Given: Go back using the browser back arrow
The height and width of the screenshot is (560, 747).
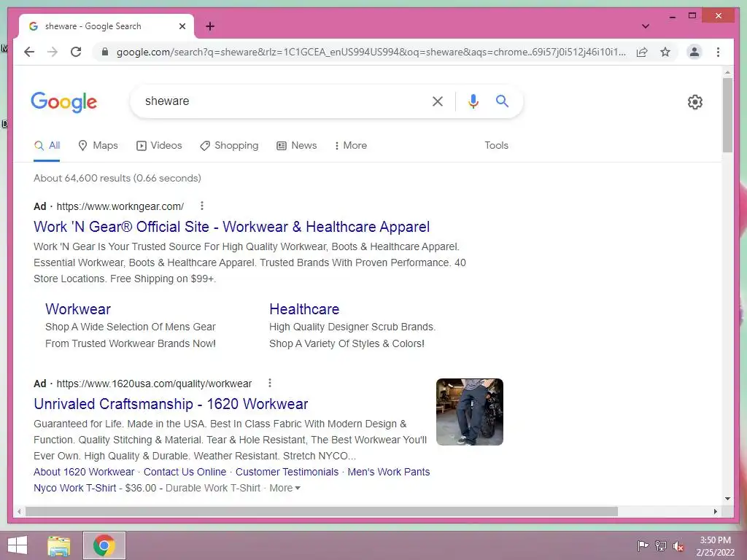Looking at the screenshot, I should tap(29, 52).
